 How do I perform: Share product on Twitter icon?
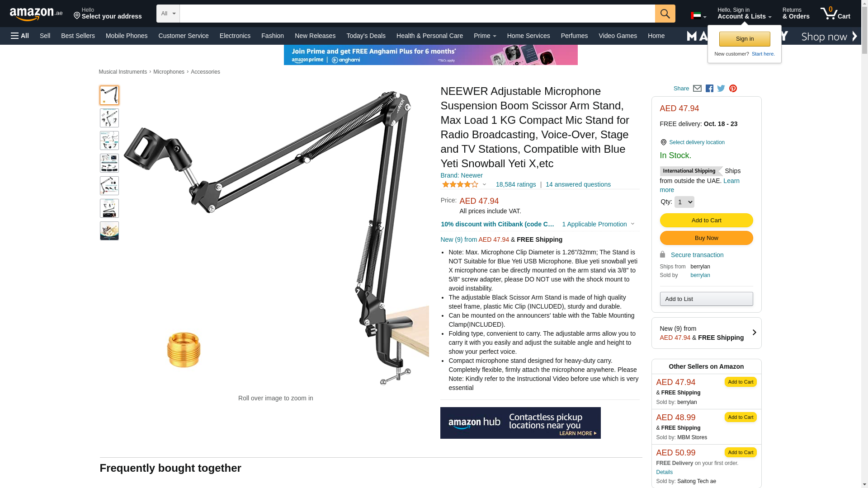coord(721,89)
